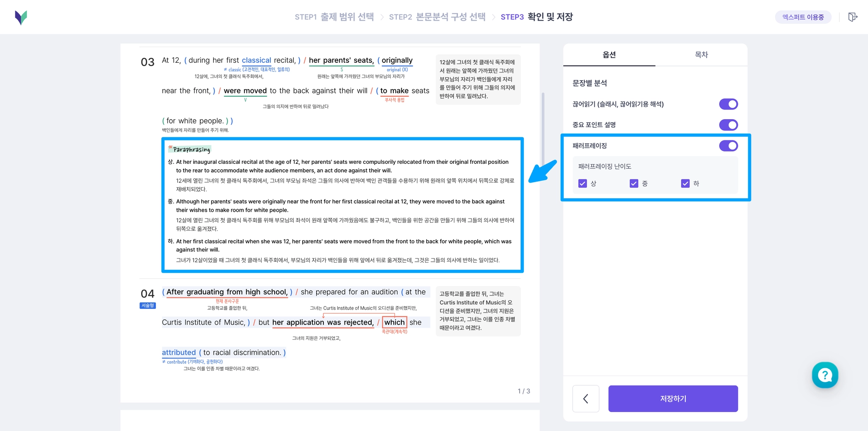Image resolution: width=868 pixels, height=431 pixels.
Task: Click the logout icon in the header
Action: (853, 17)
